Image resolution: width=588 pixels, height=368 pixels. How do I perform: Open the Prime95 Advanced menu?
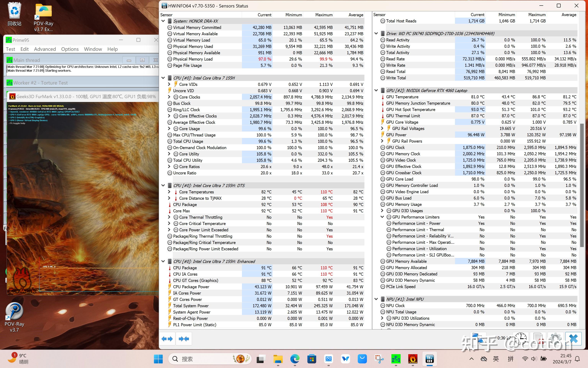(x=45, y=49)
